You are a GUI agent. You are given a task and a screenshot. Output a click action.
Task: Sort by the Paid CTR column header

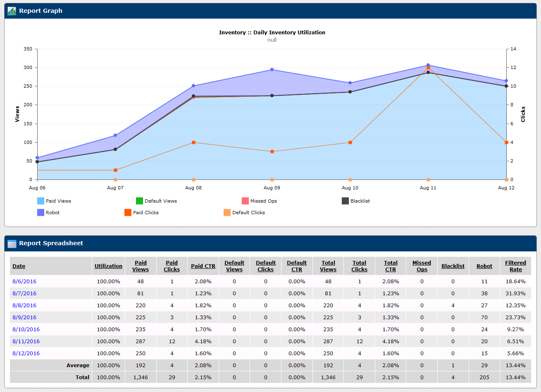(203, 266)
